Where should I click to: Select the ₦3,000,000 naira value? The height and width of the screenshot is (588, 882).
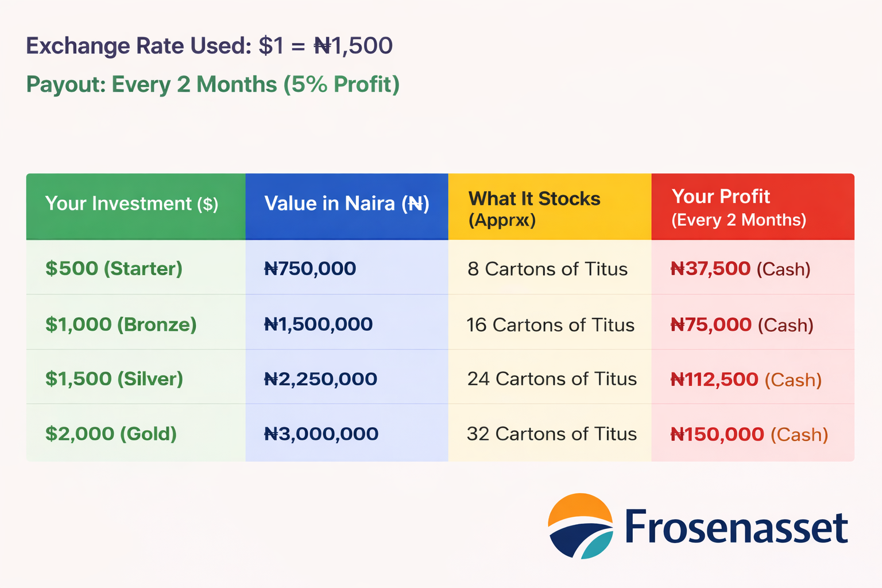coord(320,434)
